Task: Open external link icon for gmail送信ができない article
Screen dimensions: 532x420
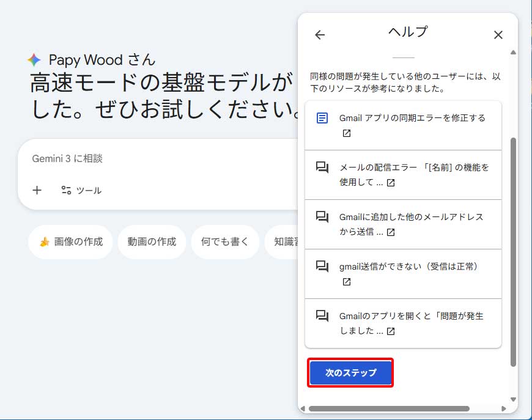Action: 347,282
